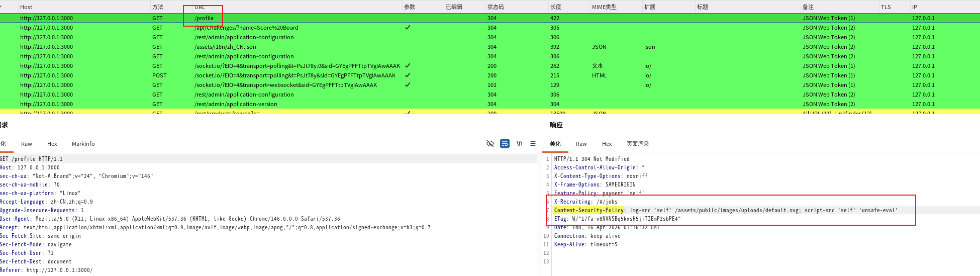Switch request panel to Hex tab
The image size is (980, 276).
click(x=52, y=144)
